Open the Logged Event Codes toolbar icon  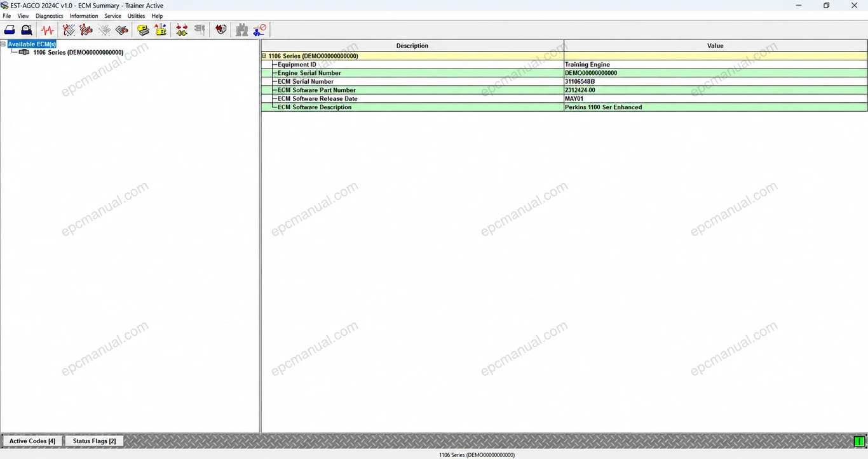pos(122,30)
